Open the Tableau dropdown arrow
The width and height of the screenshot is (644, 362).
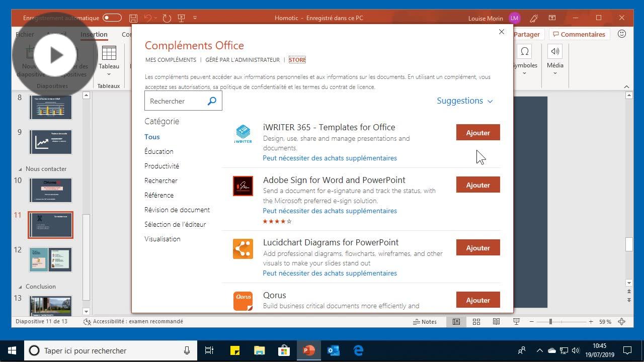[109, 73]
